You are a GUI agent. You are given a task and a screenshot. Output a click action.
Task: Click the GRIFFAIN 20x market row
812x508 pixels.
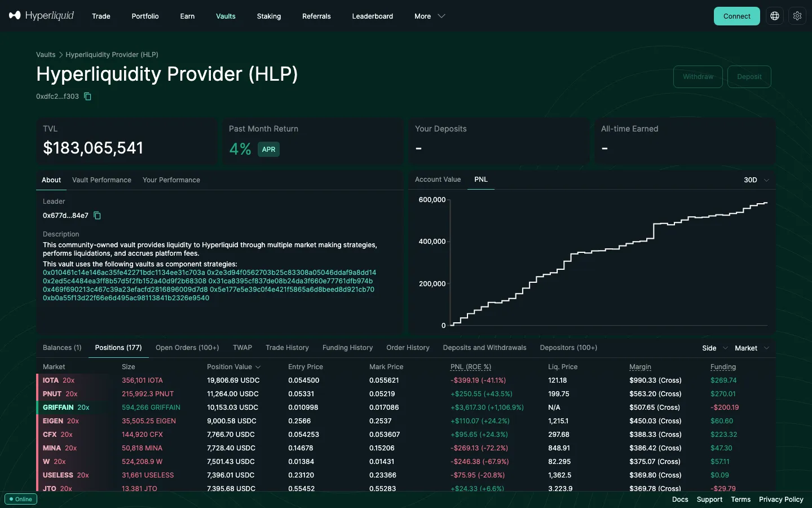pos(406,408)
